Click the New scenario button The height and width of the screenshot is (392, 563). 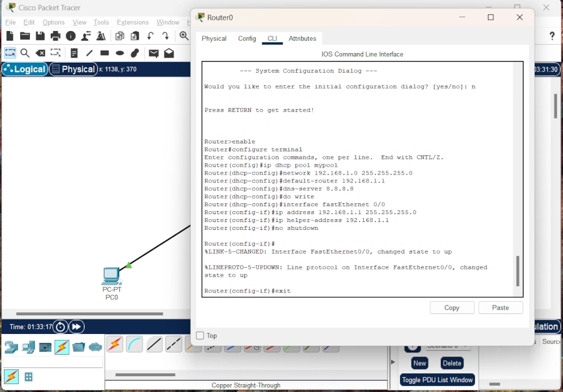point(419,363)
